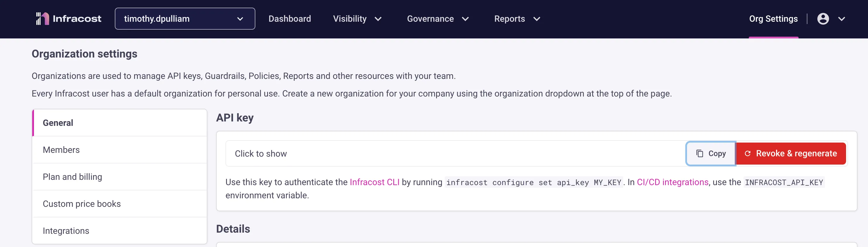
Task: Open the Members settings section
Action: point(61,150)
